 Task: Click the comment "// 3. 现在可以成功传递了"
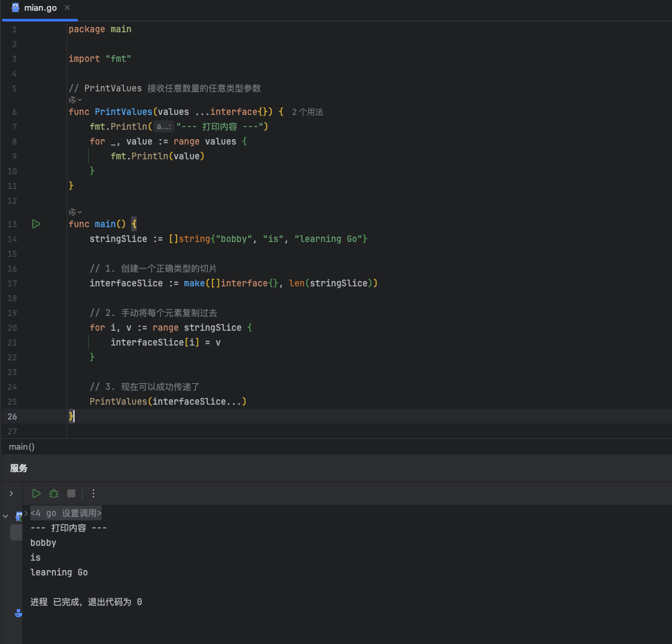pyautogui.click(x=145, y=387)
